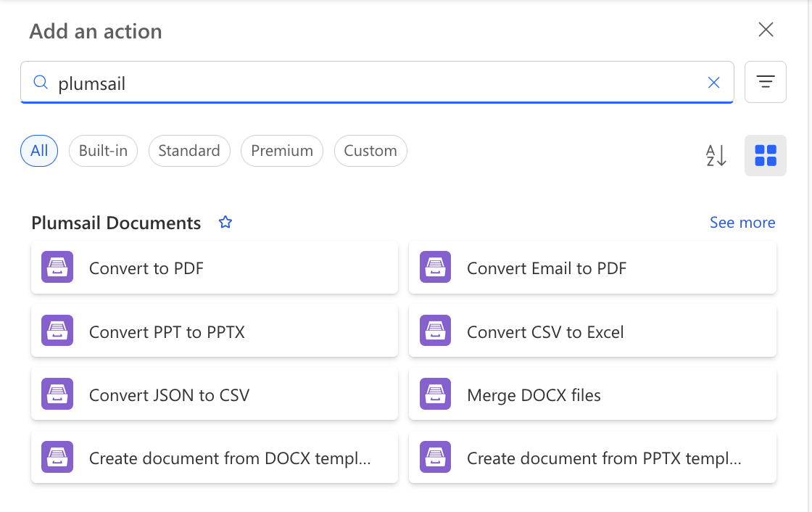Image resolution: width=812 pixels, height=512 pixels.
Task: Clear the plumsail search query
Action: coord(714,83)
